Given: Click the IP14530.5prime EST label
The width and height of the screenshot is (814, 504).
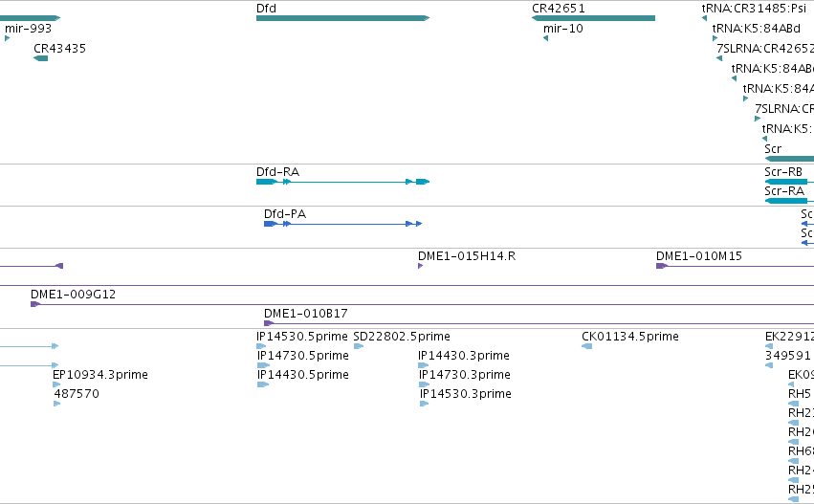Looking at the screenshot, I should 302,337.
